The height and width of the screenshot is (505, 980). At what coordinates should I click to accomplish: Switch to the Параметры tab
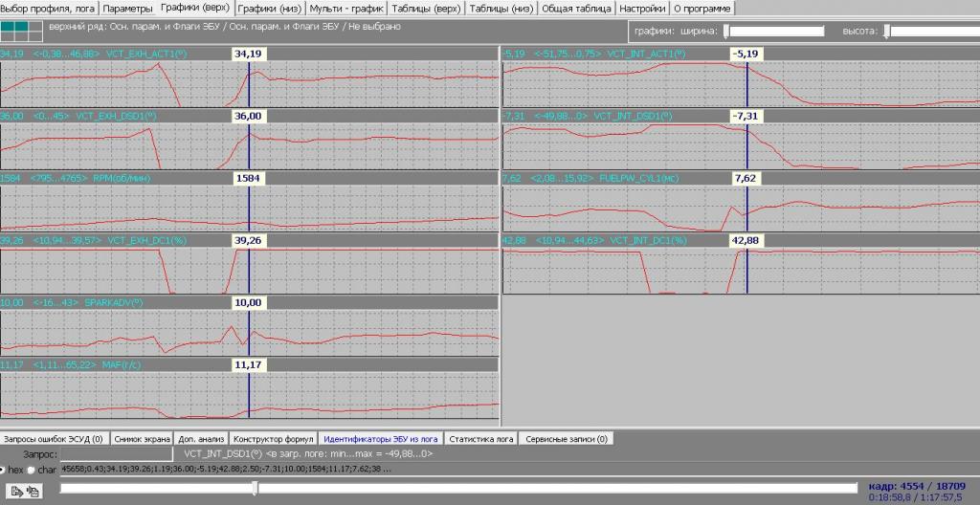coord(127,9)
